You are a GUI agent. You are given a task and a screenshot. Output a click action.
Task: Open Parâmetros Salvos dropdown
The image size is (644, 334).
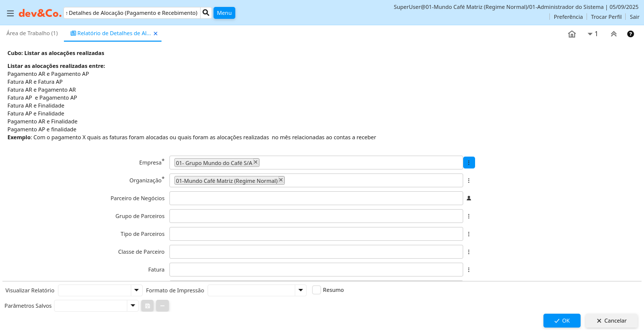point(132,306)
